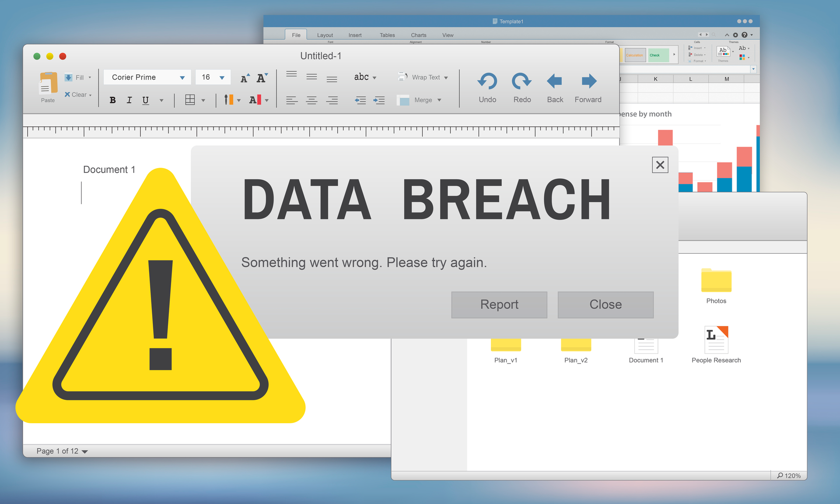Switch to the Charts ribbon tab
The image size is (840, 504).
[x=418, y=35]
